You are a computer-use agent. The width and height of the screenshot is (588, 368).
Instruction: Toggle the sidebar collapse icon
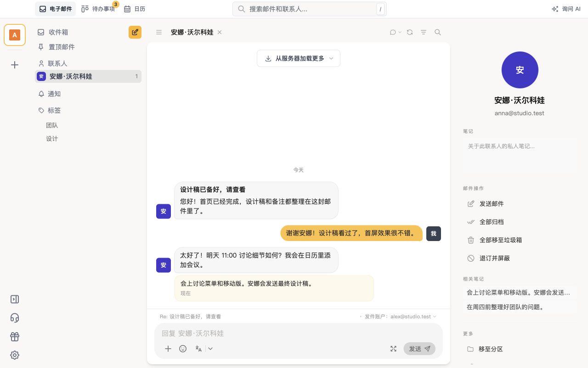pyautogui.click(x=15, y=299)
